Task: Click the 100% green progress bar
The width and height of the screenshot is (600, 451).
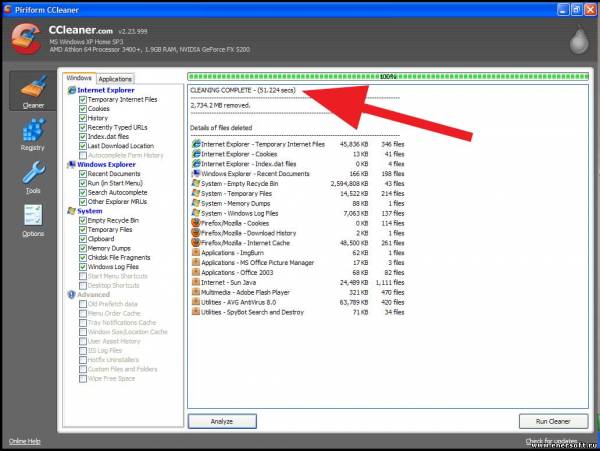Action: (x=388, y=77)
